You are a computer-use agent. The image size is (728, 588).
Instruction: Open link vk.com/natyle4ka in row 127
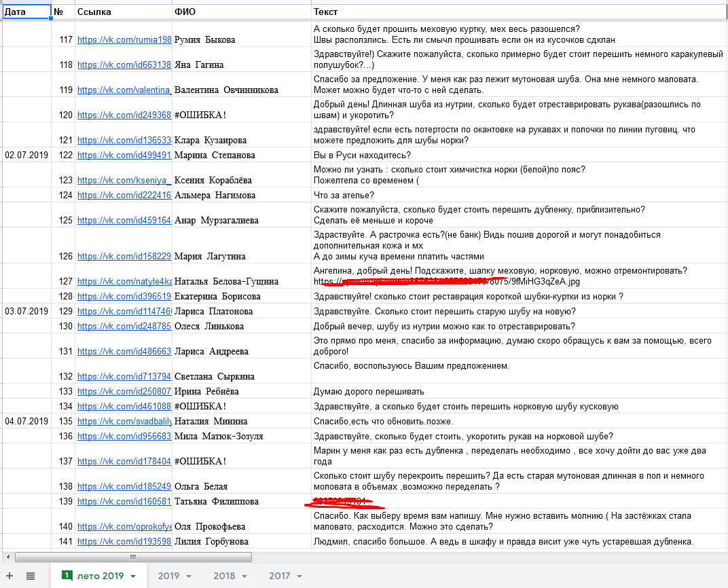click(124, 281)
